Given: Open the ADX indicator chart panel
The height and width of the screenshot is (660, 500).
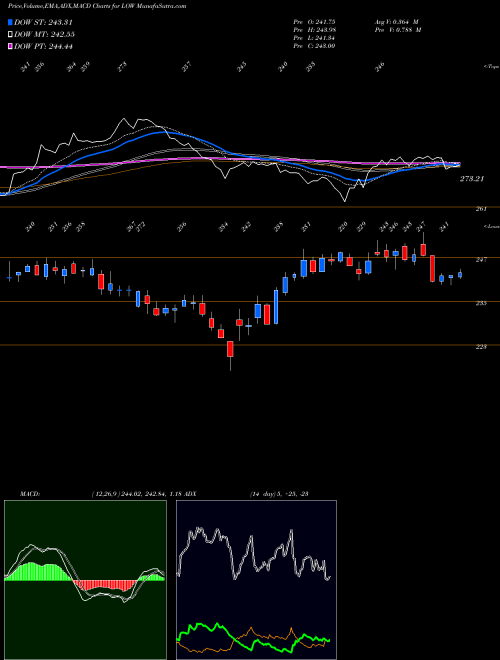Looking at the screenshot, I should (x=256, y=580).
